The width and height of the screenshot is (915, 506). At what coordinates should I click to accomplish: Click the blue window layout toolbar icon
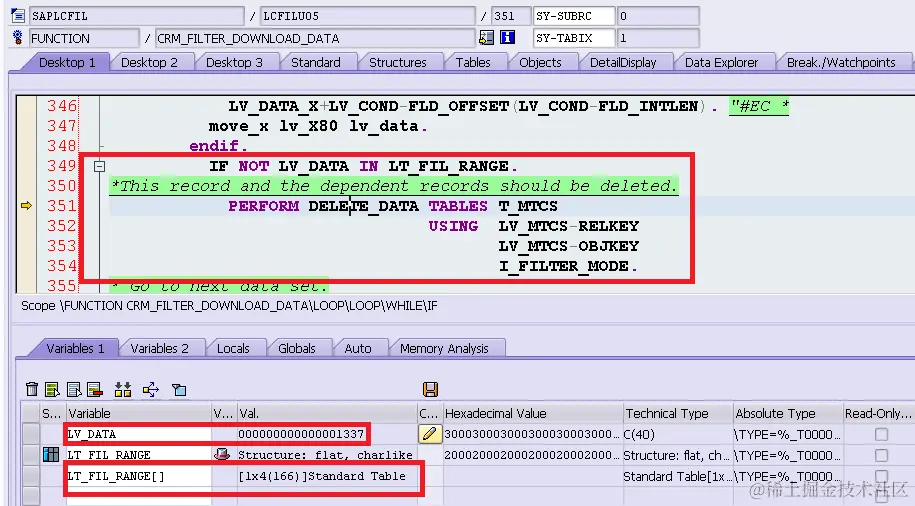[x=179, y=389]
